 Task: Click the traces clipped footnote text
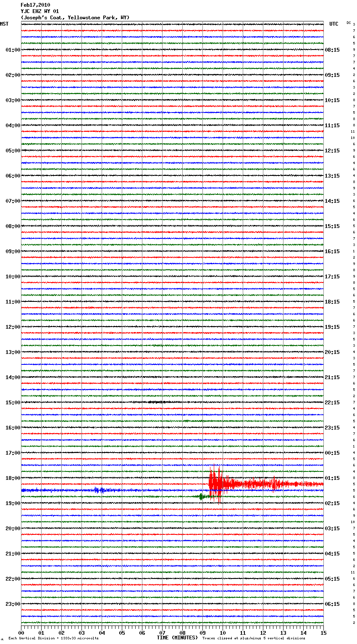254,638
